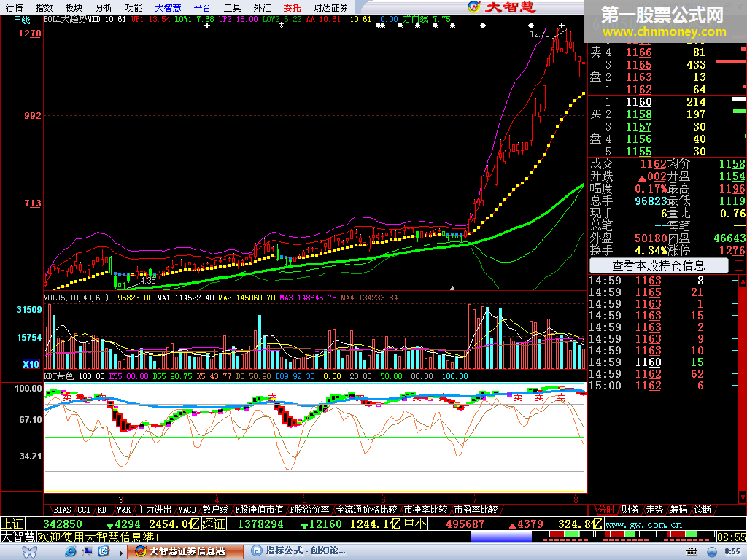Tick the red checkbox beside 查看本股持仓信息
747x560 pixels.
739,265
